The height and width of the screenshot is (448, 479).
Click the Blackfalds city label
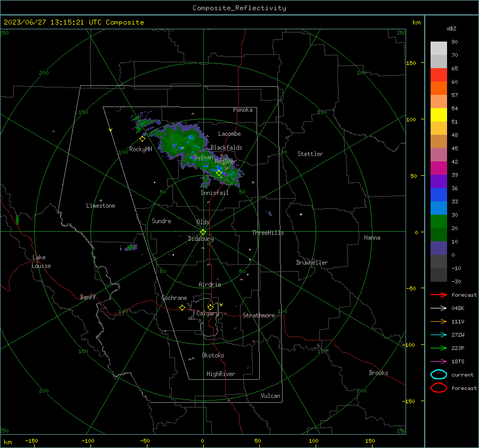(226, 148)
